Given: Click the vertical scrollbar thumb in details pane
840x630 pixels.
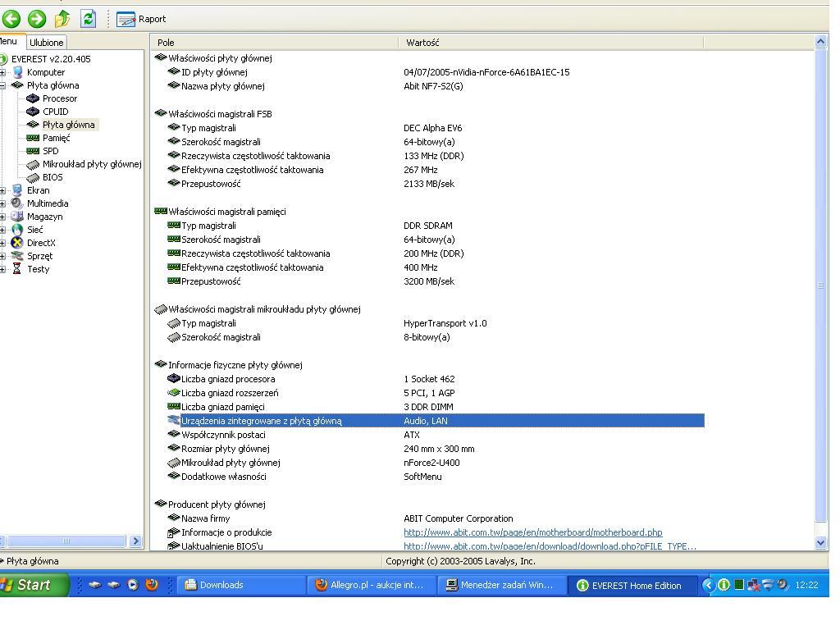Looking at the screenshot, I should pyautogui.click(x=820, y=285).
